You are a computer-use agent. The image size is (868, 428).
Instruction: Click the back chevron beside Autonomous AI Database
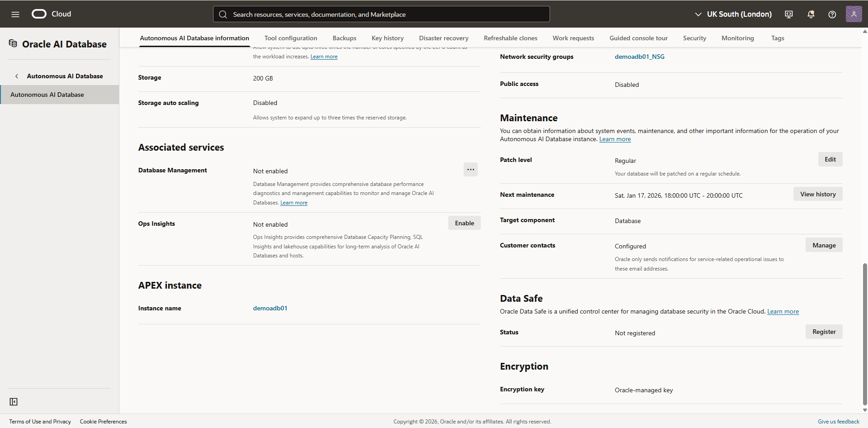pos(17,76)
